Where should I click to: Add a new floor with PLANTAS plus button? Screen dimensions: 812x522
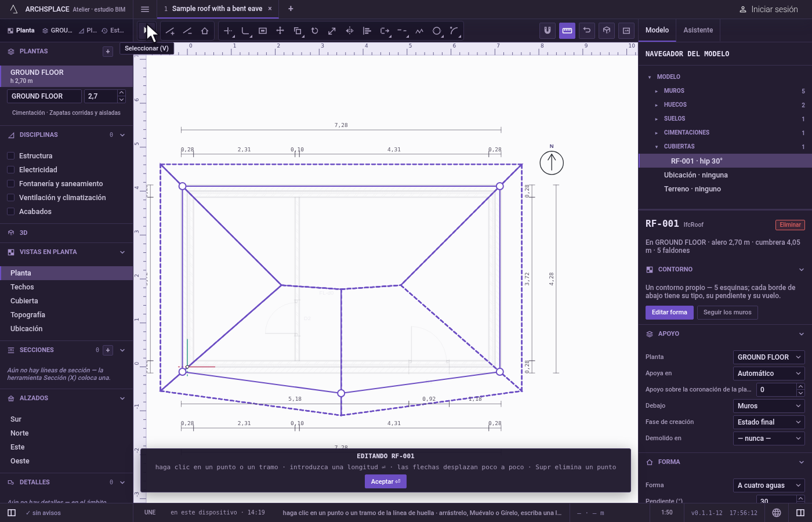click(108, 52)
